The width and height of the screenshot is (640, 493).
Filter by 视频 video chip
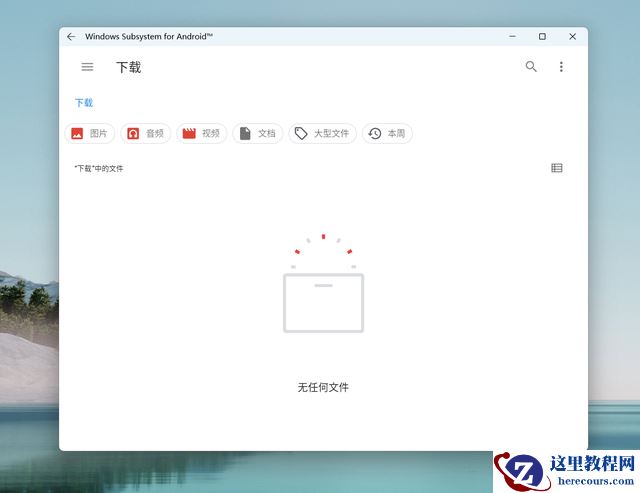201,133
